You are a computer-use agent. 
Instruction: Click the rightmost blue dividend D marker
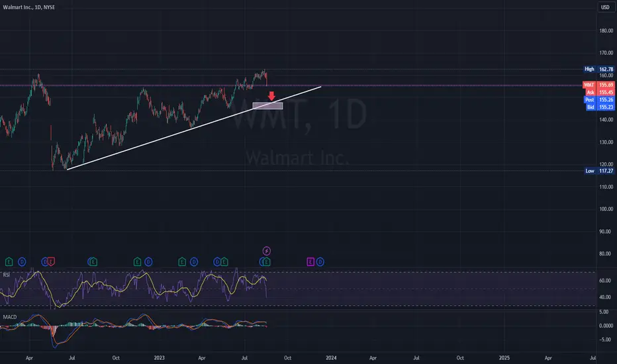pyautogui.click(x=320, y=261)
